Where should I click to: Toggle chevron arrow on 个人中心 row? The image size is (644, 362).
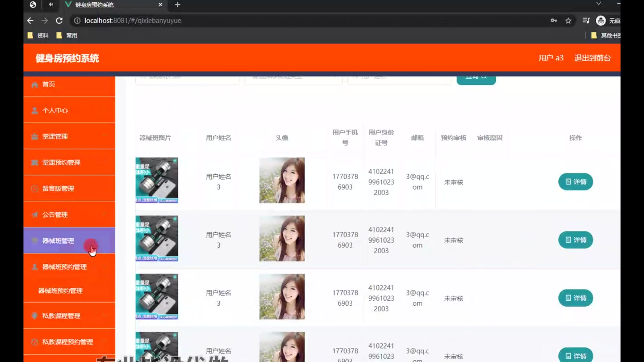(104, 110)
